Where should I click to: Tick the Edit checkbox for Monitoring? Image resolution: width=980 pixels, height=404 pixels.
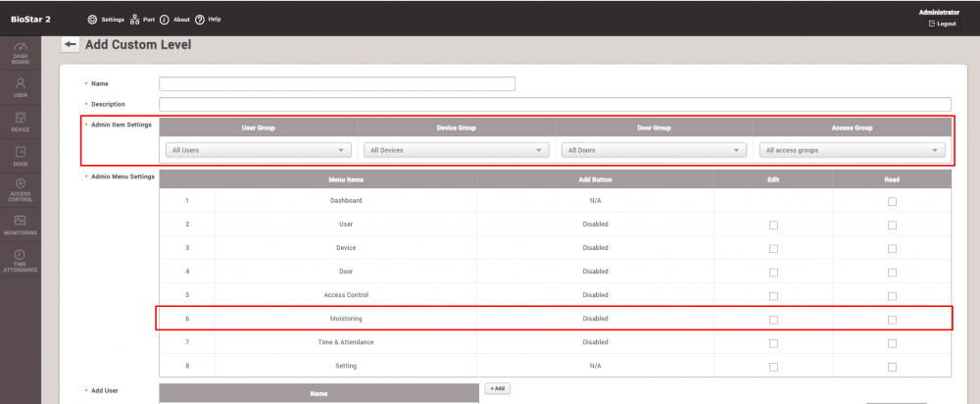pyautogui.click(x=772, y=319)
